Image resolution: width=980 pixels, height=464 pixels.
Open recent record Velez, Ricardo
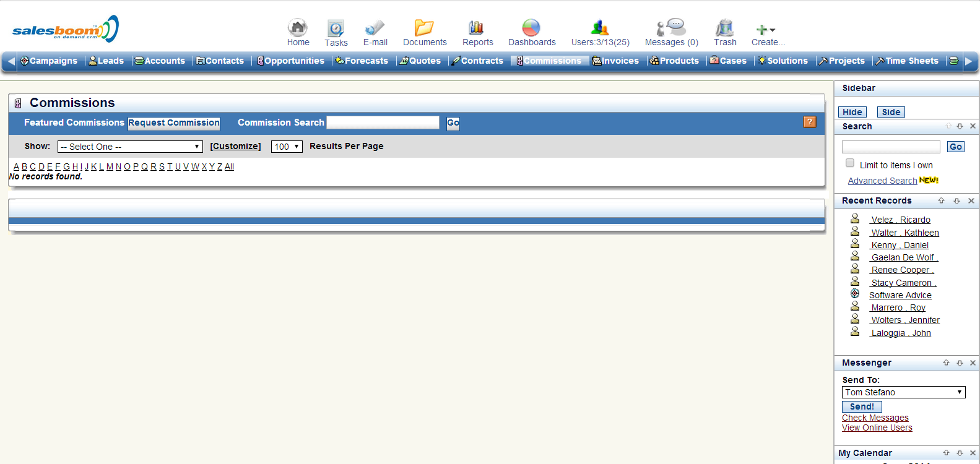click(x=900, y=220)
